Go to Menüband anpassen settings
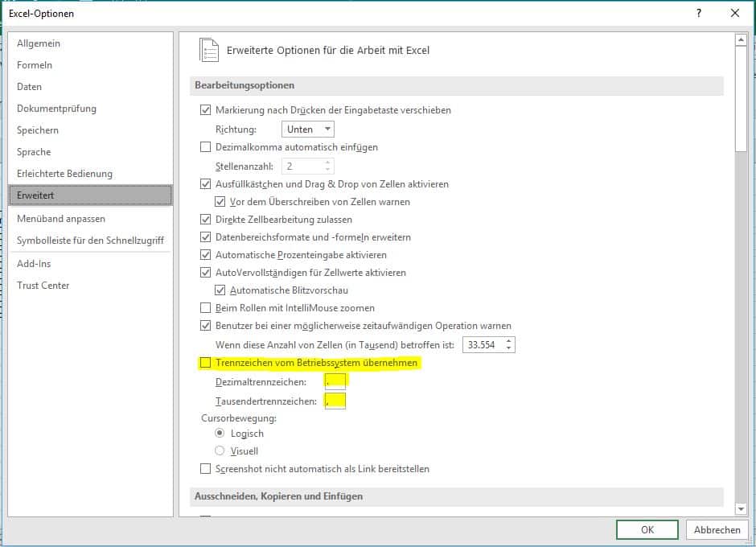 click(61, 219)
